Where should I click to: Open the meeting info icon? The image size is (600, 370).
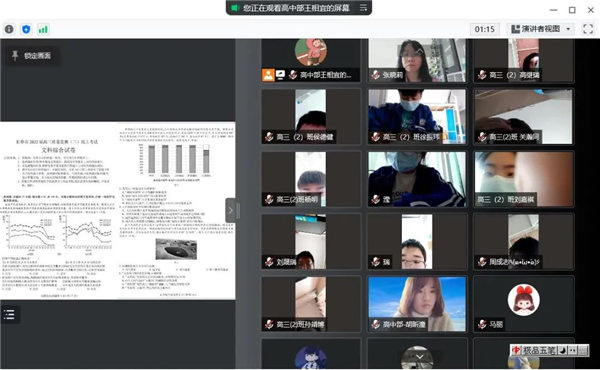click(x=9, y=29)
